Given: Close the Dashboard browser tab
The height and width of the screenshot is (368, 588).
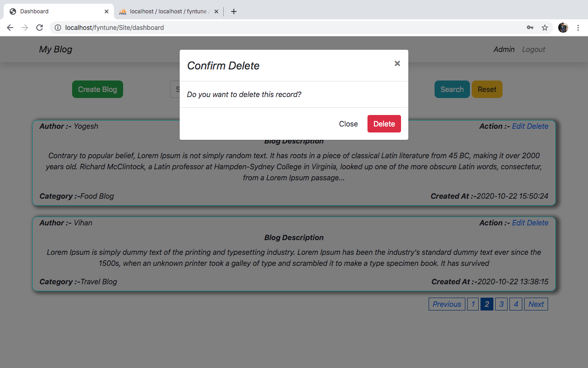Looking at the screenshot, I should (107, 11).
